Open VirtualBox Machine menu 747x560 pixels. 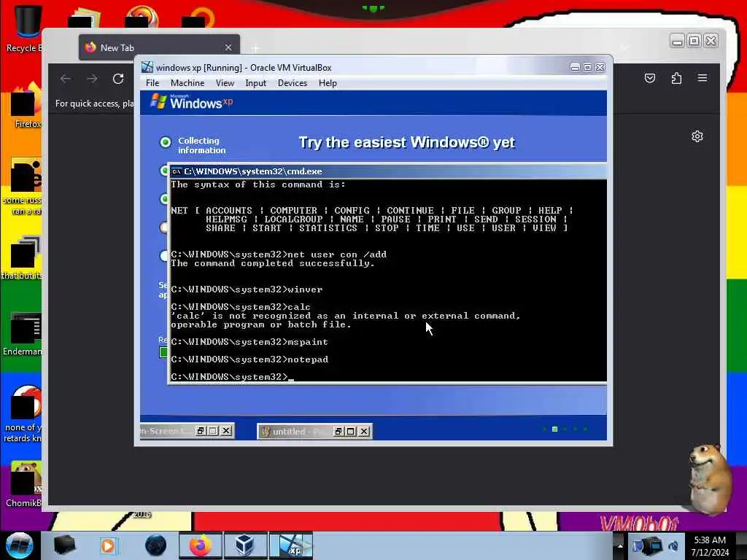coord(187,83)
